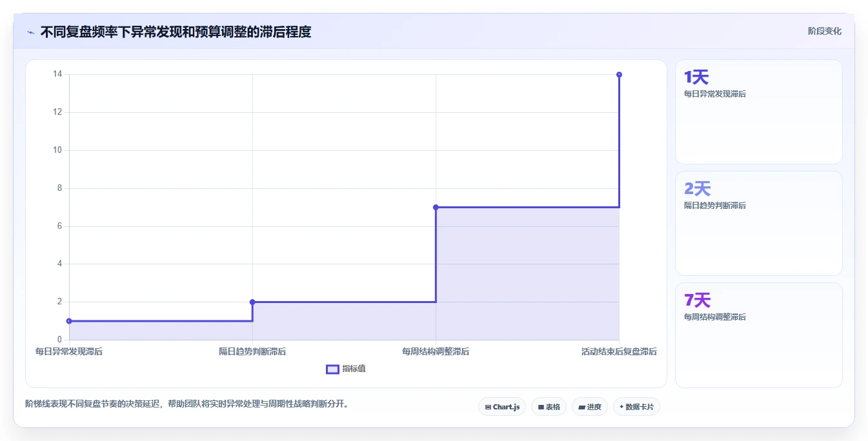Click the chart title 不同复盘频率下异常发现…

[176, 32]
